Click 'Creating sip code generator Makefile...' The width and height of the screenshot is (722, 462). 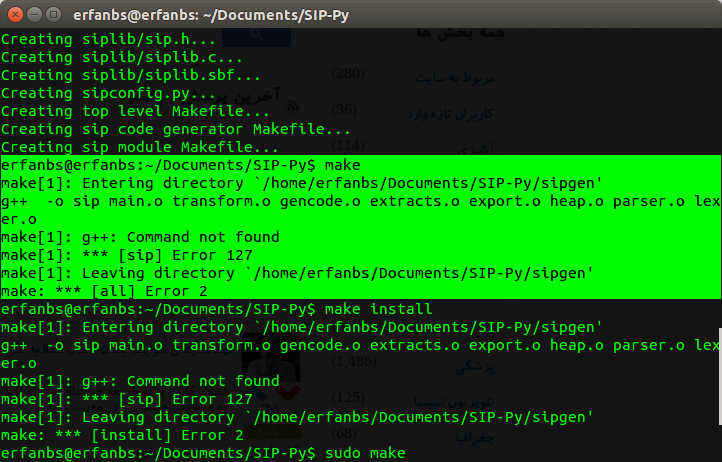point(175,129)
